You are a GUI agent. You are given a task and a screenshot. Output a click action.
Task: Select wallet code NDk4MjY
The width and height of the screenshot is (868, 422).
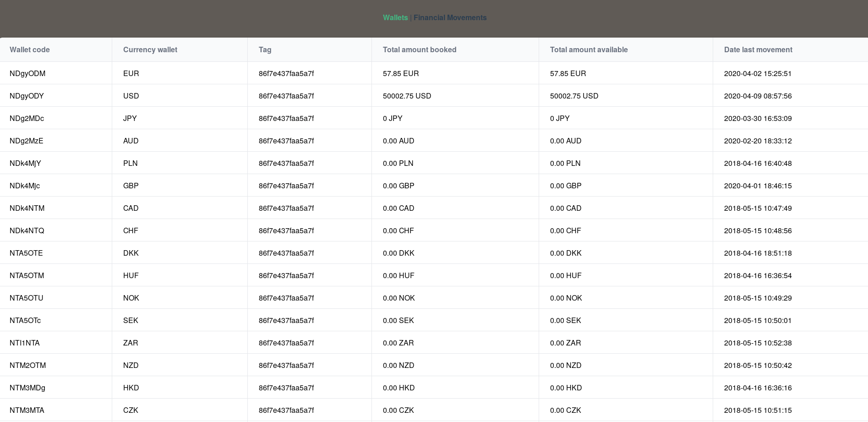[25, 163]
